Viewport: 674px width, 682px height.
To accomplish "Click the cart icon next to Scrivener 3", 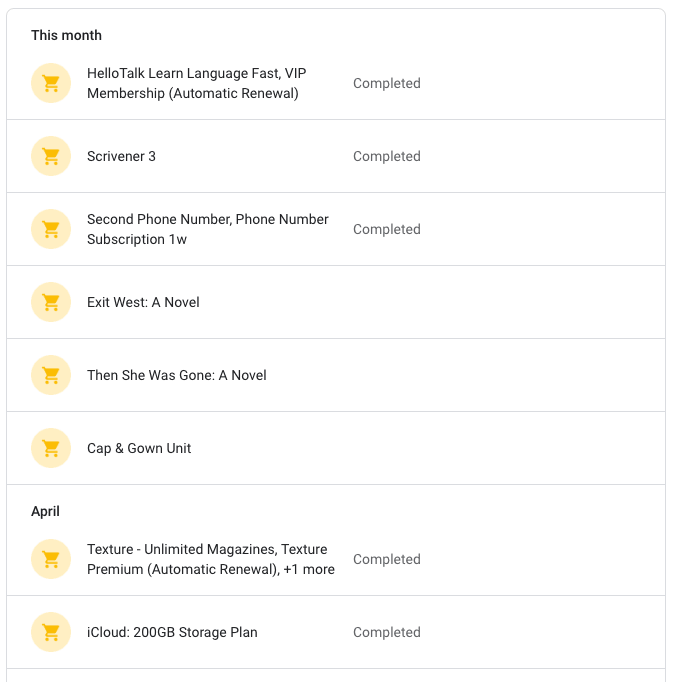I will coord(51,156).
